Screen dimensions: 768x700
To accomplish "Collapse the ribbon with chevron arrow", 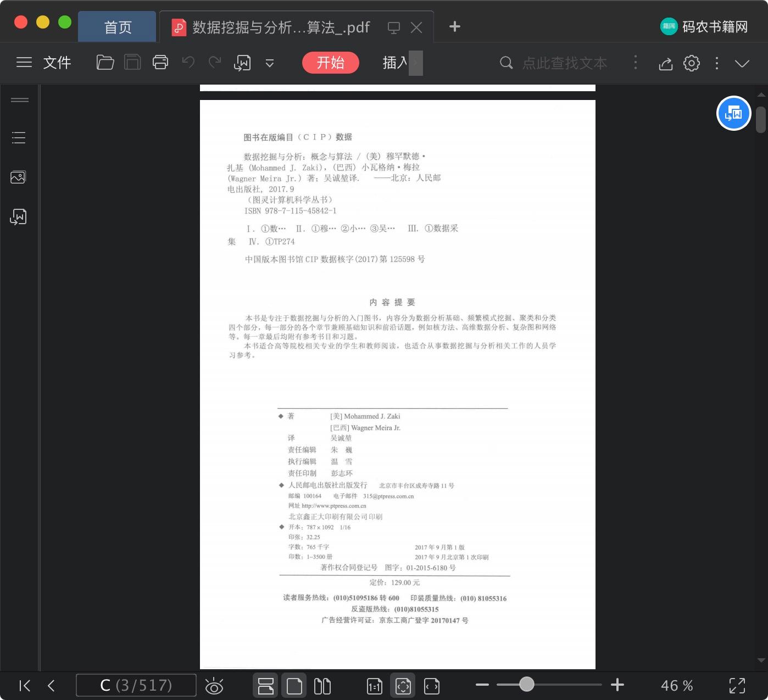I will (x=742, y=64).
